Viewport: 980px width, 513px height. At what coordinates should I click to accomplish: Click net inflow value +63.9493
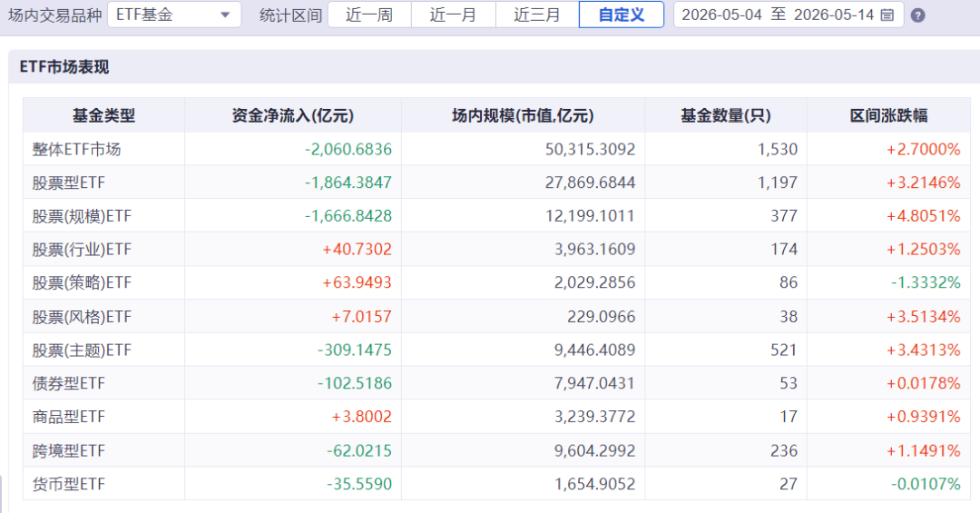[x=357, y=282]
